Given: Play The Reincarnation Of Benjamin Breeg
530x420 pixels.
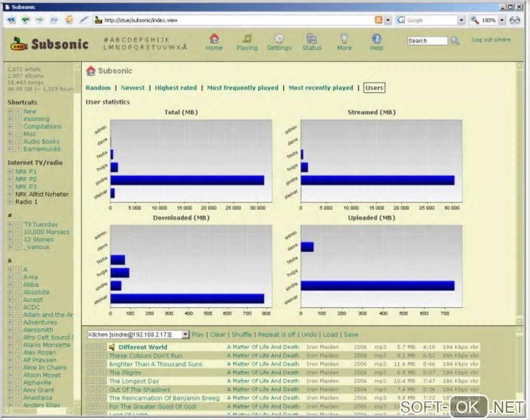Looking at the screenshot, I should tap(164, 398).
